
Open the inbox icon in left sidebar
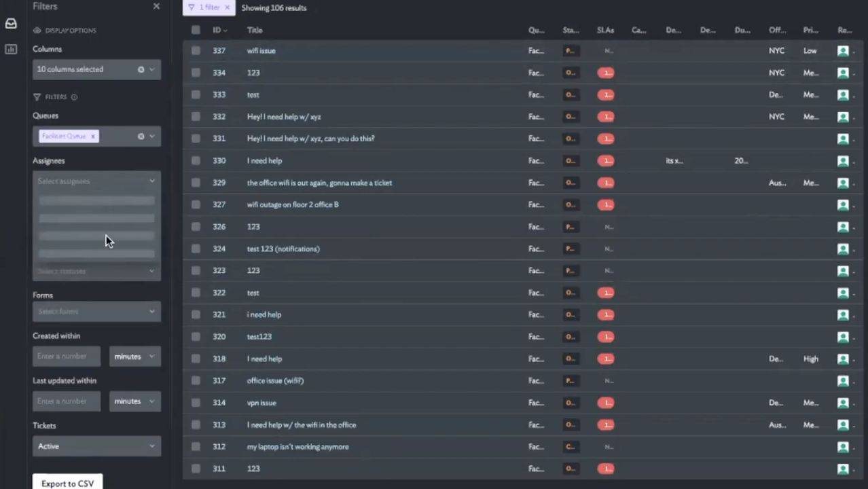11,24
